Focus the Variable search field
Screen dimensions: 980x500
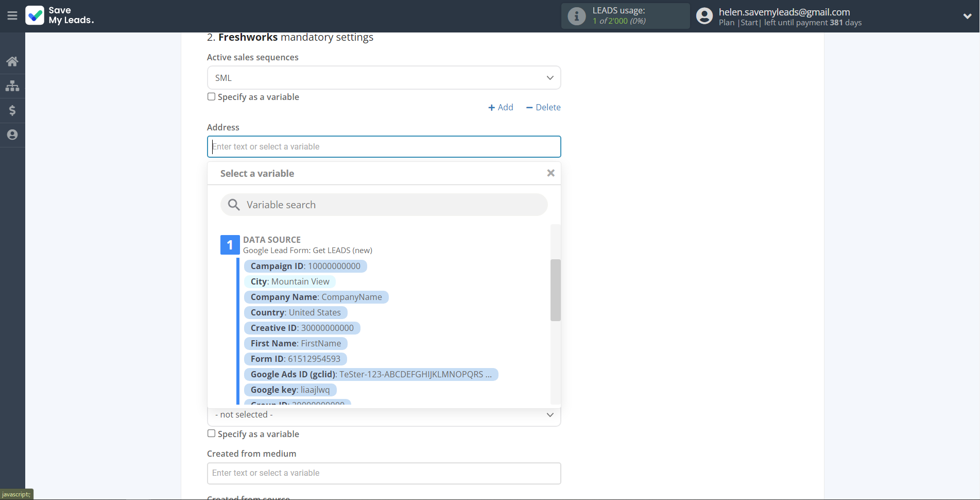384,205
